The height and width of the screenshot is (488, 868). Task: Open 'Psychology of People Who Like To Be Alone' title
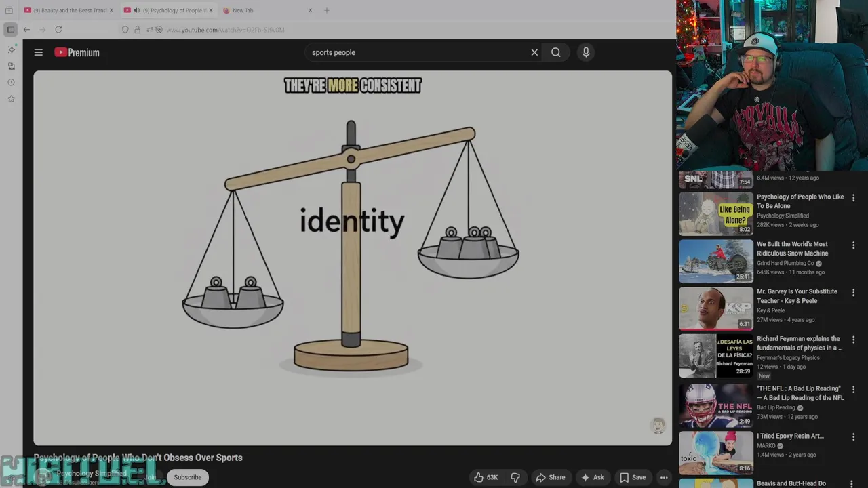click(800, 201)
